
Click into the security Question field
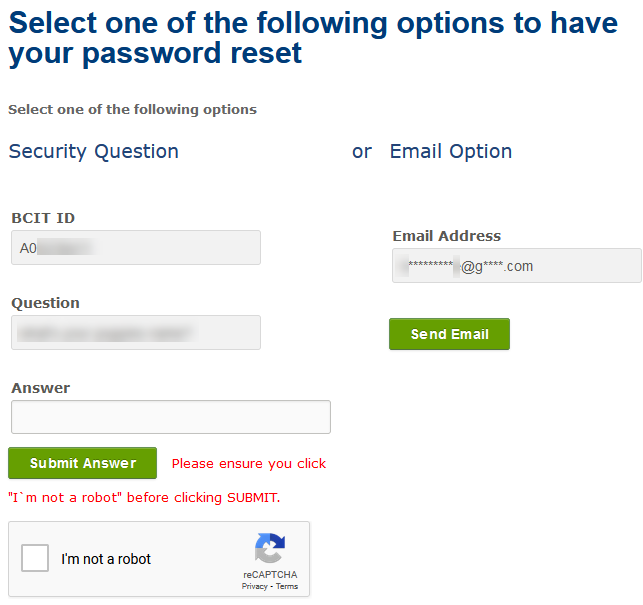(136, 332)
